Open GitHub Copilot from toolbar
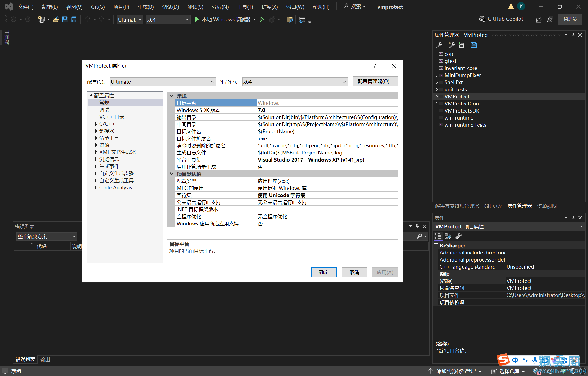 (x=501, y=19)
